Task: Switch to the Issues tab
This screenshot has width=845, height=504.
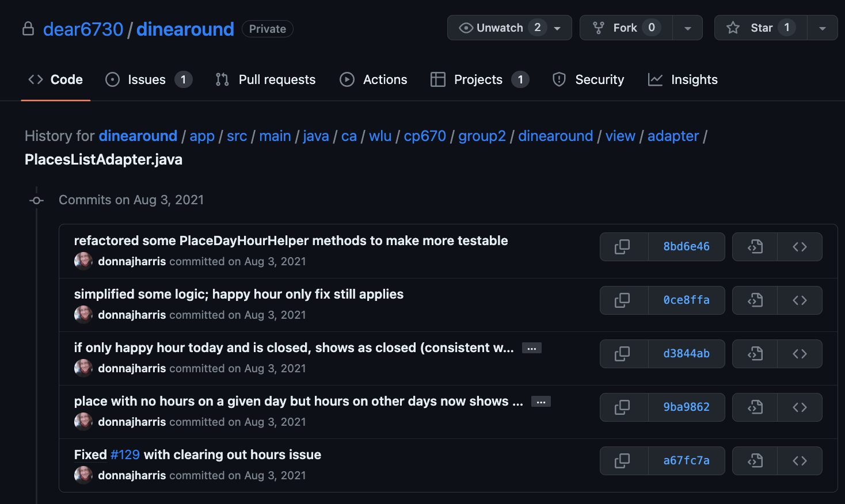Action: [146, 79]
